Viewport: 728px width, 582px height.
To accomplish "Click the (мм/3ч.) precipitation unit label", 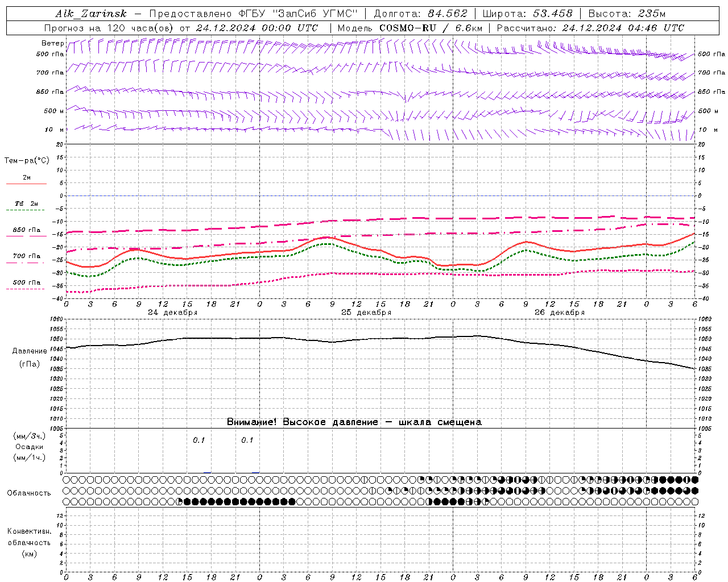I will click(30, 436).
